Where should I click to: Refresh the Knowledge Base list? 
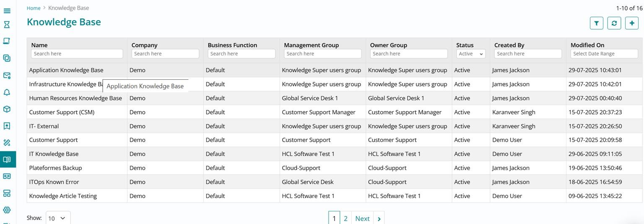coord(614,23)
